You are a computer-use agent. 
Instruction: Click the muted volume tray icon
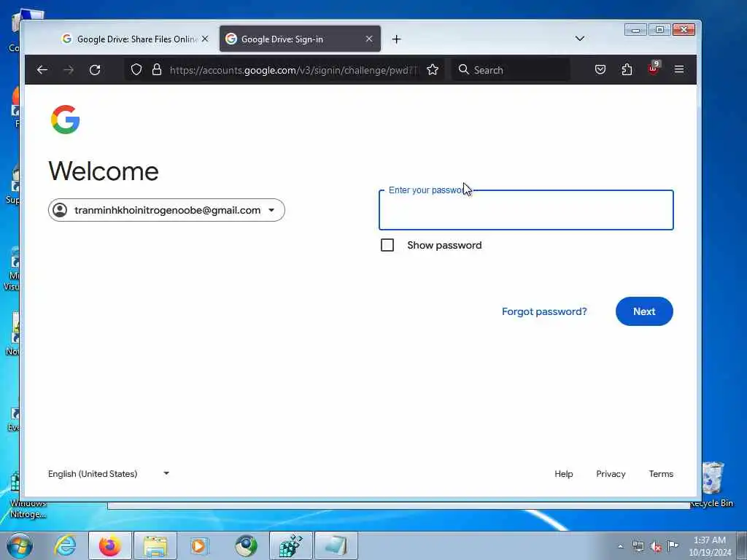[656, 547]
